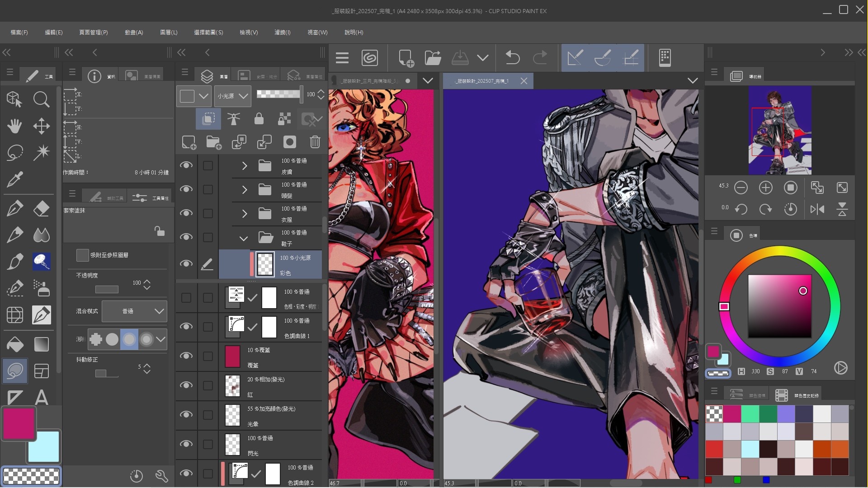868x488 pixels.
Task: Click the Zoom in plus icon in Navigator
Action: pyautogui.click(x=765, y=188)
